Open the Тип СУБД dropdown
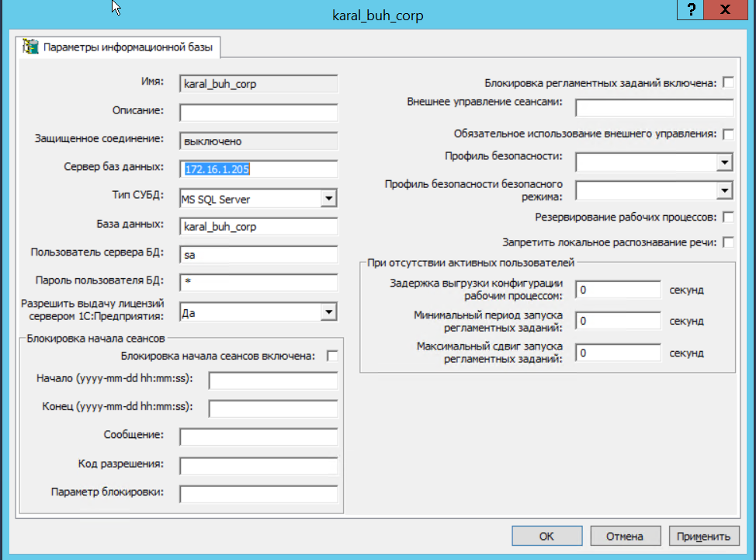The height and width of the screenshot is (560, 756). 329,199
